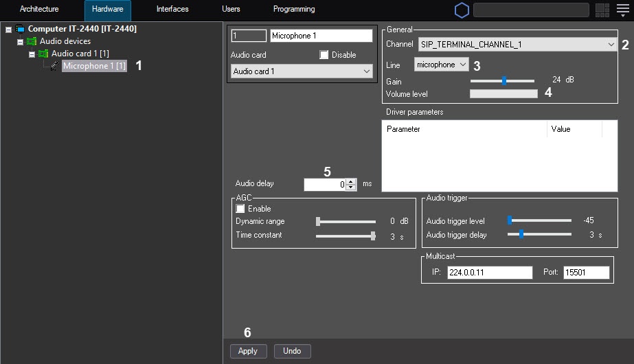
Task: Click the Gain slider handle
Action: click(504, 80)
